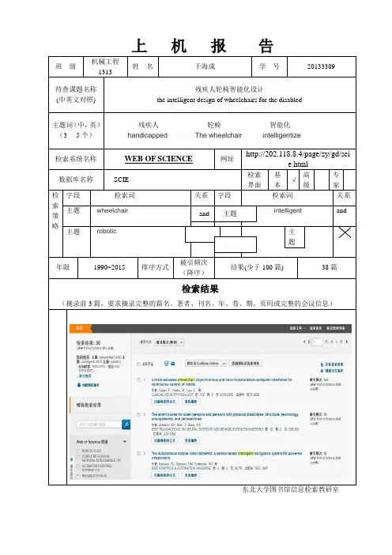Click the analyze search results link

pyautogui.click(x=332, y=364)
